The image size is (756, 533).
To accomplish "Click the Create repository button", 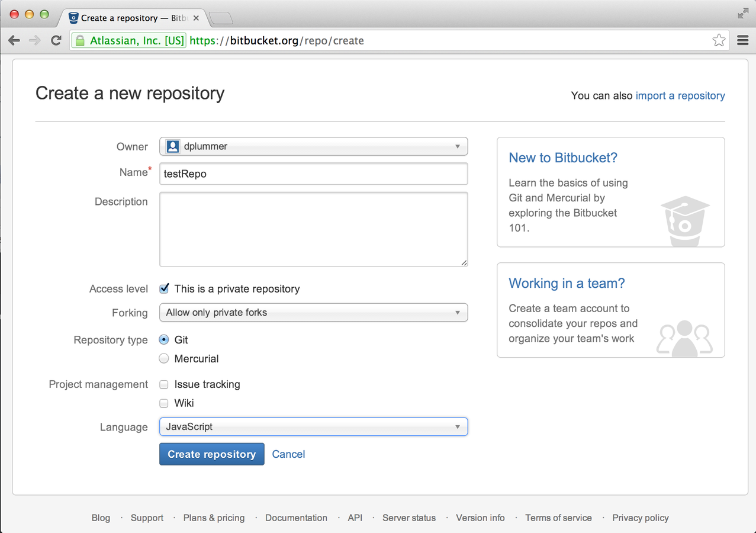I will click(x=212, y=454).
